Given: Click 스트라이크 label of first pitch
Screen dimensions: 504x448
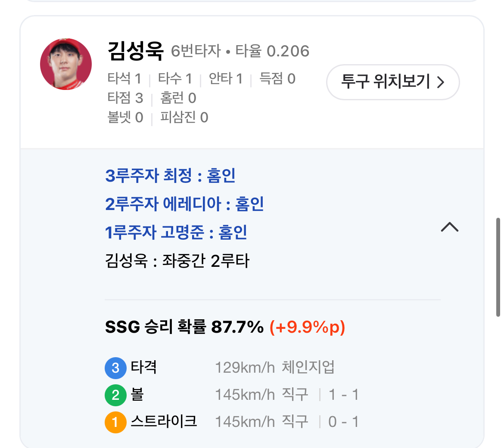Looking at the screenshot, I should point(164,421).
